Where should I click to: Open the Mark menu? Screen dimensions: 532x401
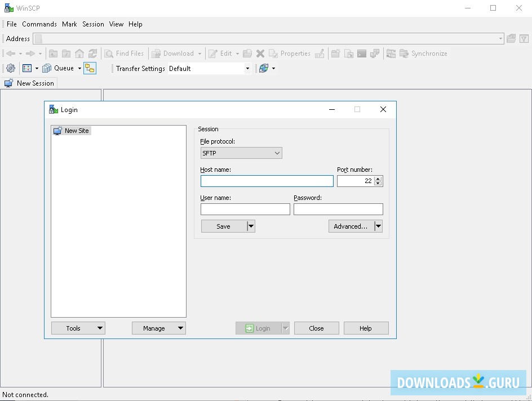pyautogui.click(x=69, y=24)
